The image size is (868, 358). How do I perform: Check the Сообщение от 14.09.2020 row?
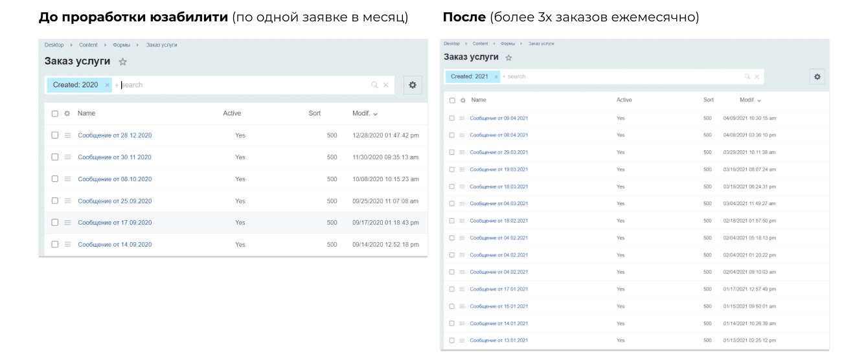55,244
